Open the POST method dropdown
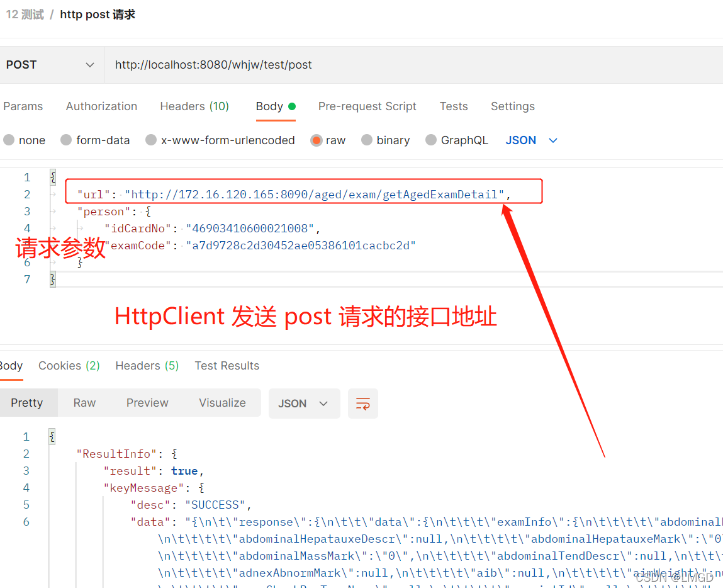This screenshot has width=723, height=588. click(x=52, y=65)
